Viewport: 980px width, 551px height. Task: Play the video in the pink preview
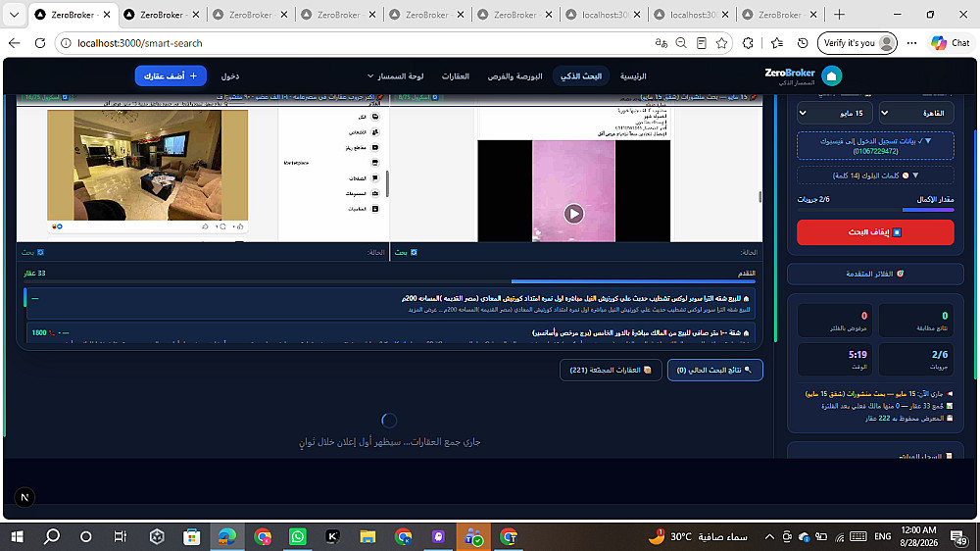tap(573, 214)
